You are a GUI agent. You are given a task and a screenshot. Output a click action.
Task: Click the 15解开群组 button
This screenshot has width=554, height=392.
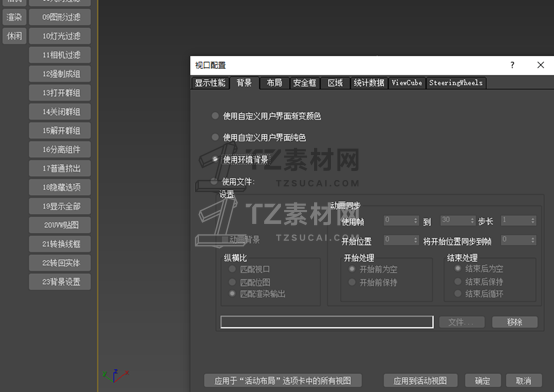(x=60, y=130)
